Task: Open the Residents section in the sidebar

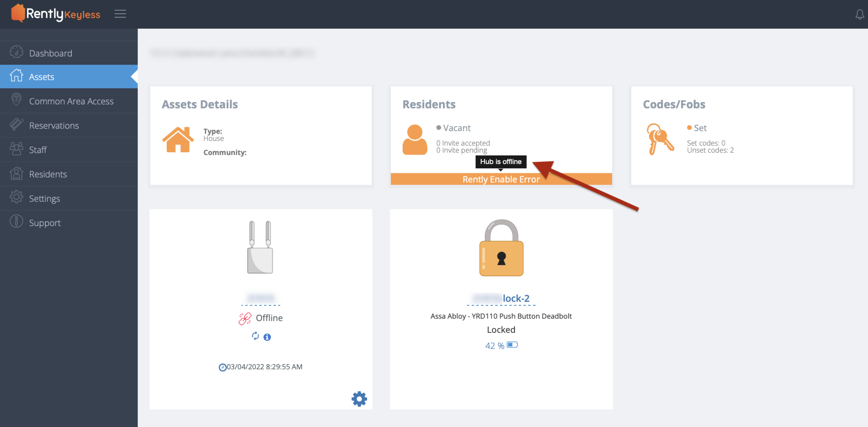Action: coord(69,174)
